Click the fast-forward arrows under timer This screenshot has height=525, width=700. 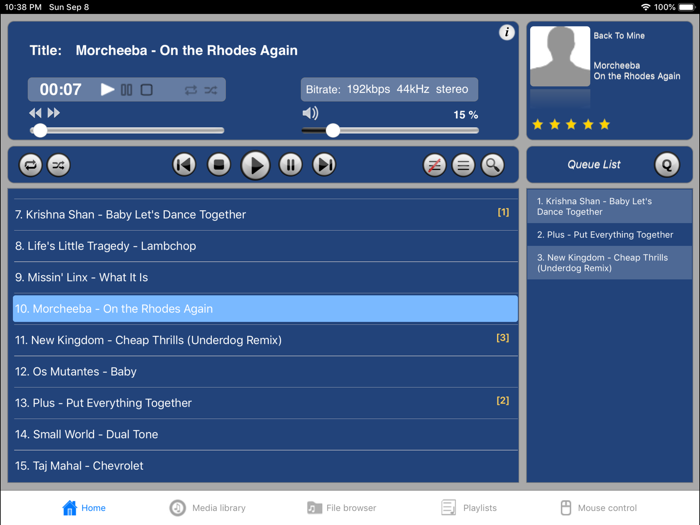(x=54, y=113)
